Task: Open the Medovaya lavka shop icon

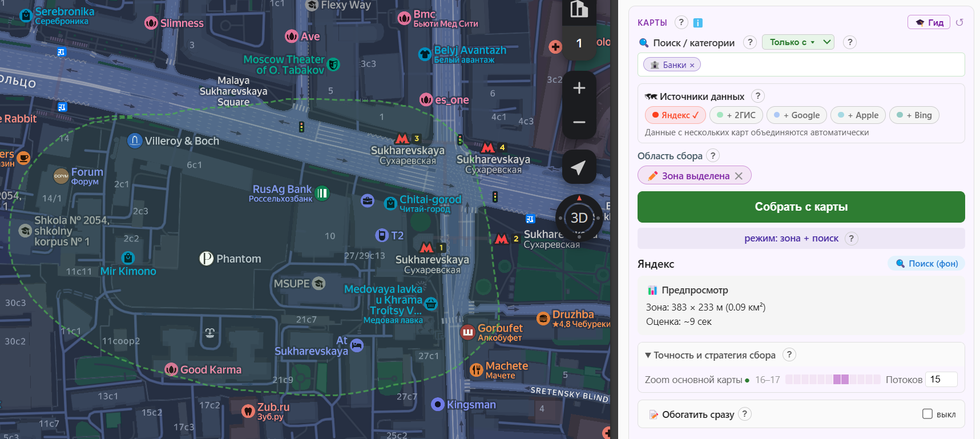Action: click(x=431, y=303)
